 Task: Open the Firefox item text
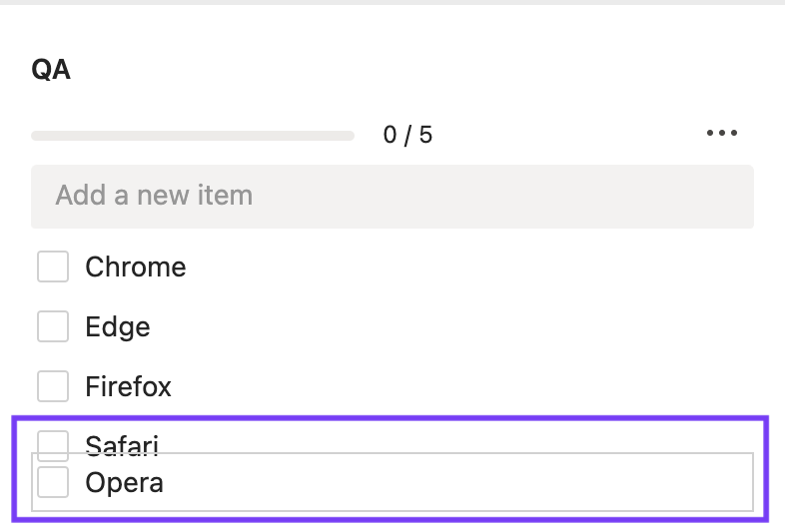tap(128, 386)
